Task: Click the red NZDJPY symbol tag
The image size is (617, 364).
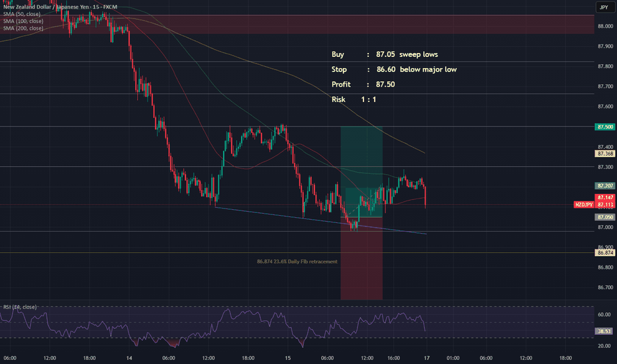Action: tap(584, 205)
